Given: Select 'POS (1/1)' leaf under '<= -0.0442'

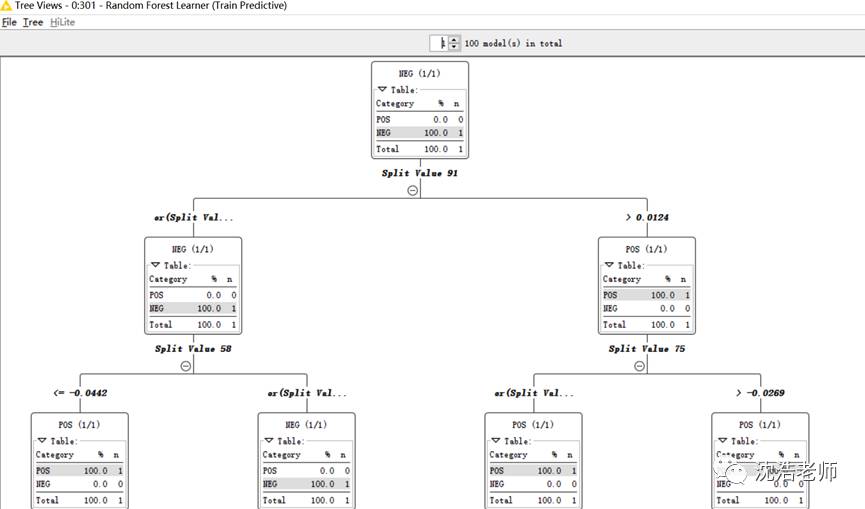Looking at the screenshot, I should click(79, 425).
